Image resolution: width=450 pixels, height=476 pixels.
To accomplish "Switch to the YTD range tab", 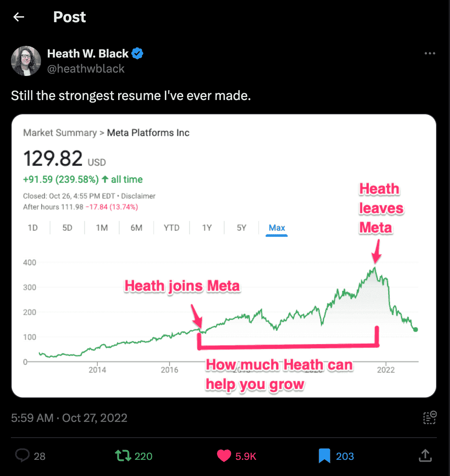I will pos(172,228).
